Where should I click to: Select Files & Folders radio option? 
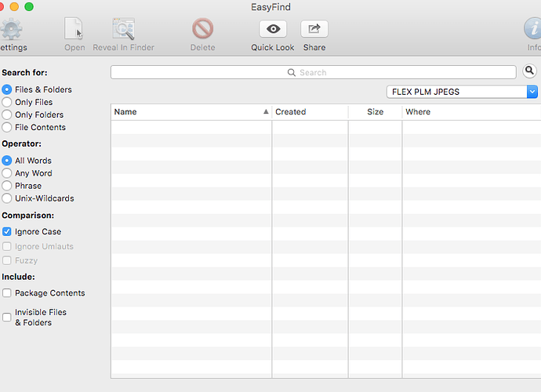coord(6,89)
